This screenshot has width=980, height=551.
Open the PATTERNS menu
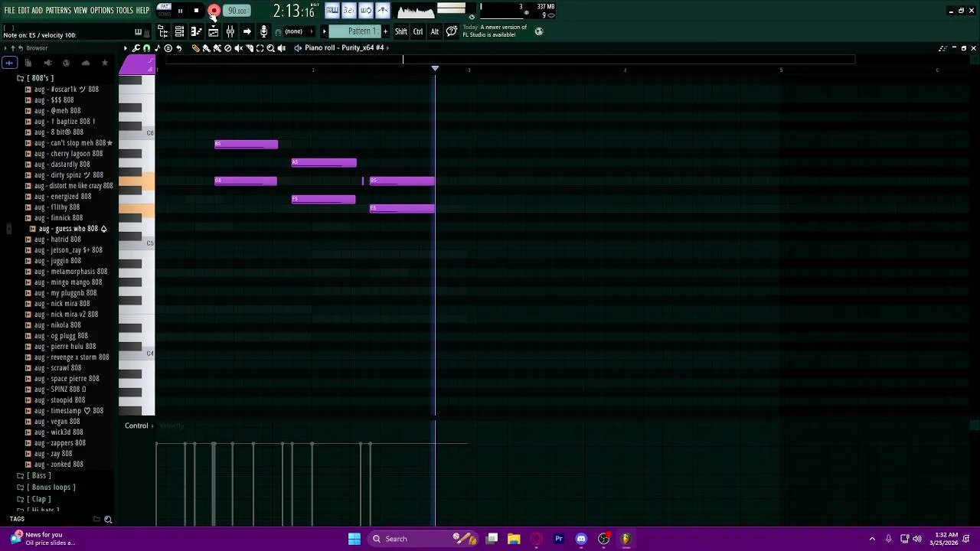point(58,11)
